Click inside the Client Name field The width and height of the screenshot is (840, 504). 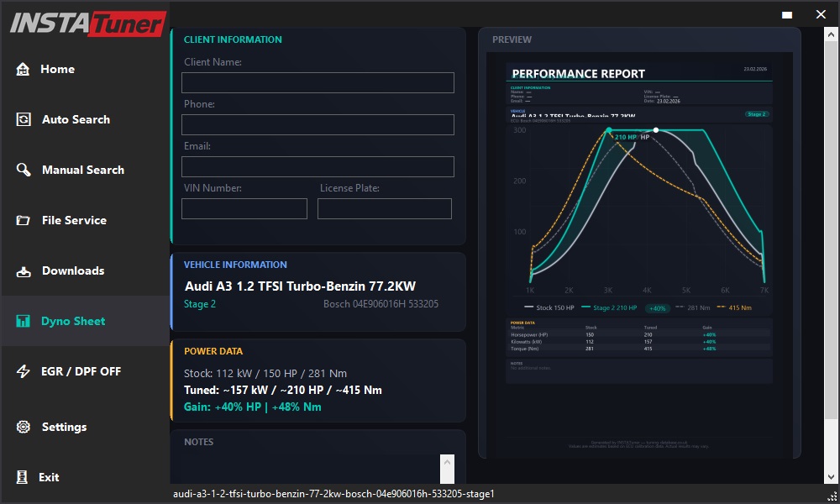click(x=318, y=82)
